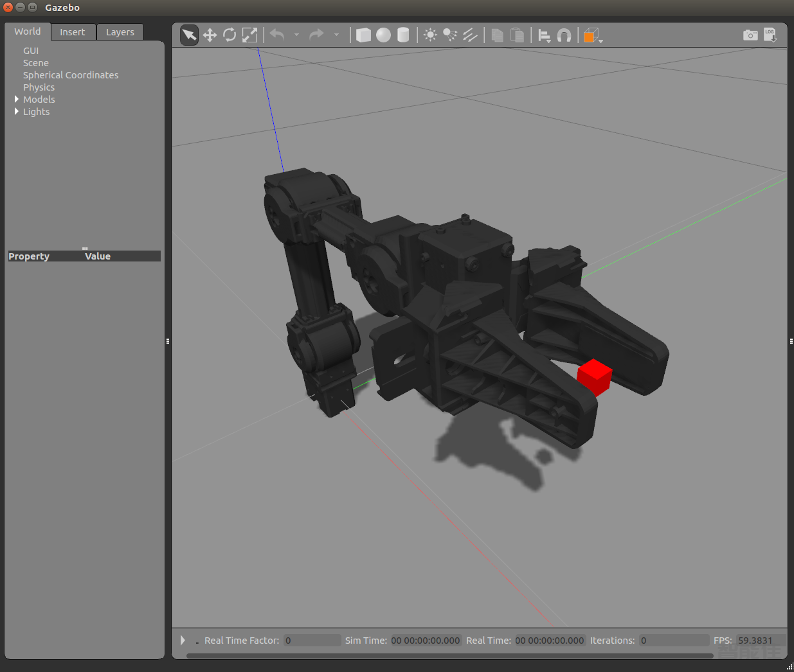Viewport: 794px width, 672px height.
Task: Start data logging with the Log button
Action: point(770,35)
